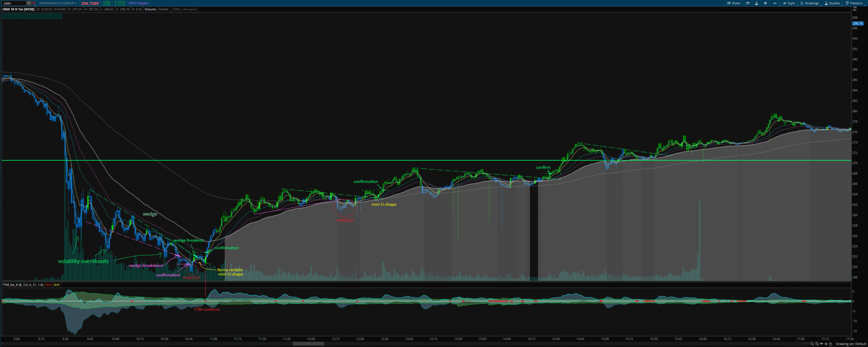This screenshot has height=347, width=868.
Task: Click the chart snapshot icon beside Share
Action: pos(747,3)
